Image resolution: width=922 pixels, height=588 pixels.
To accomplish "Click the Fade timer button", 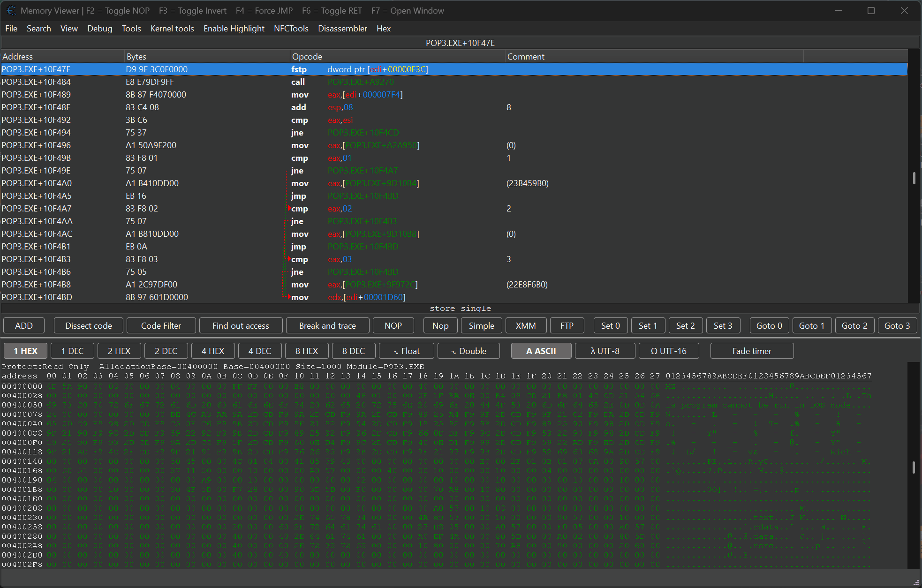I will click(752, 351).
